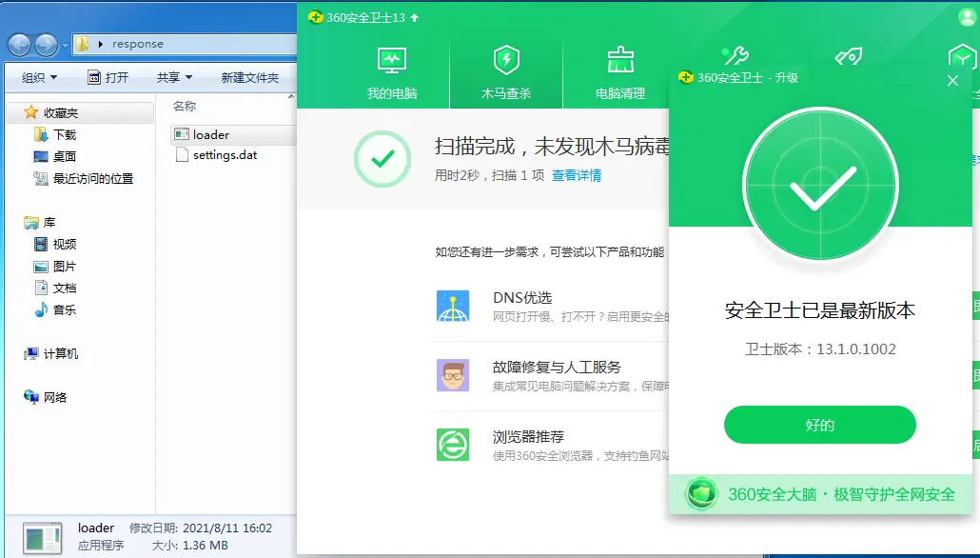Open 我的电脑 tab in 360
980x558 pixels.
(392, 74)
